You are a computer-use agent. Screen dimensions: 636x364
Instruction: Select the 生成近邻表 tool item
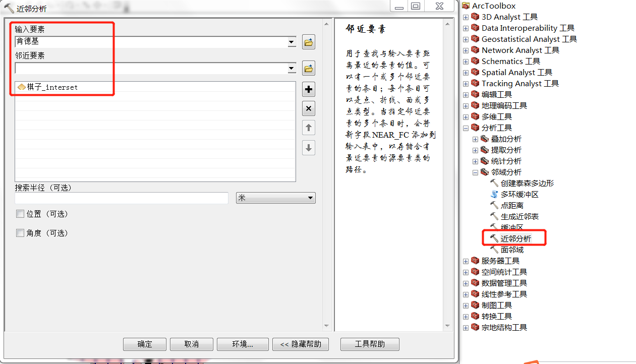point(519,216)
